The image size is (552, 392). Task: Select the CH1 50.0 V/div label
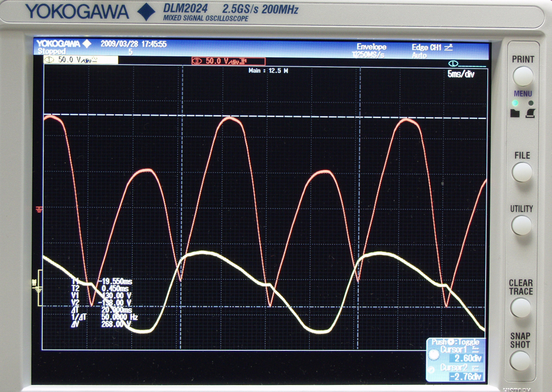click(81, 60)
